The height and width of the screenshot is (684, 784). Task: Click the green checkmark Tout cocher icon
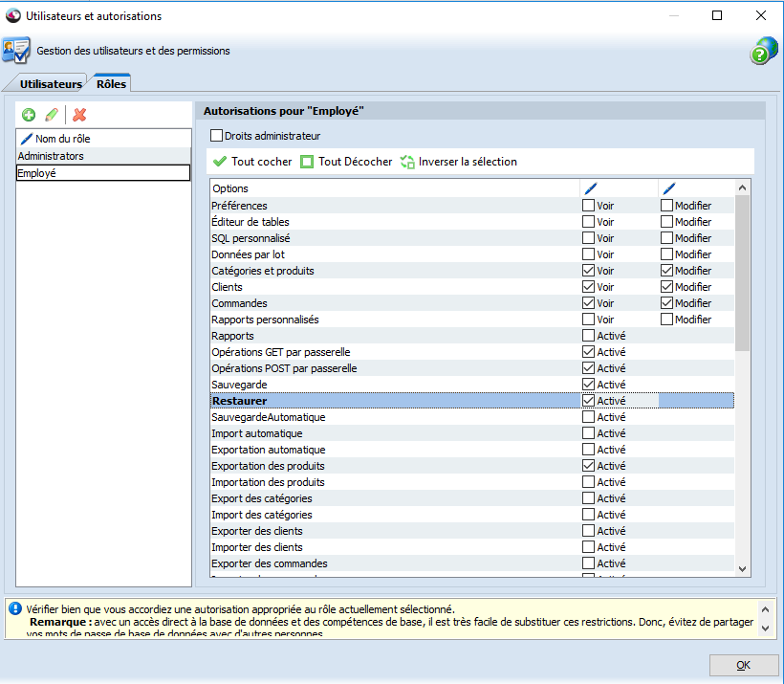click(x=220, y=162)
